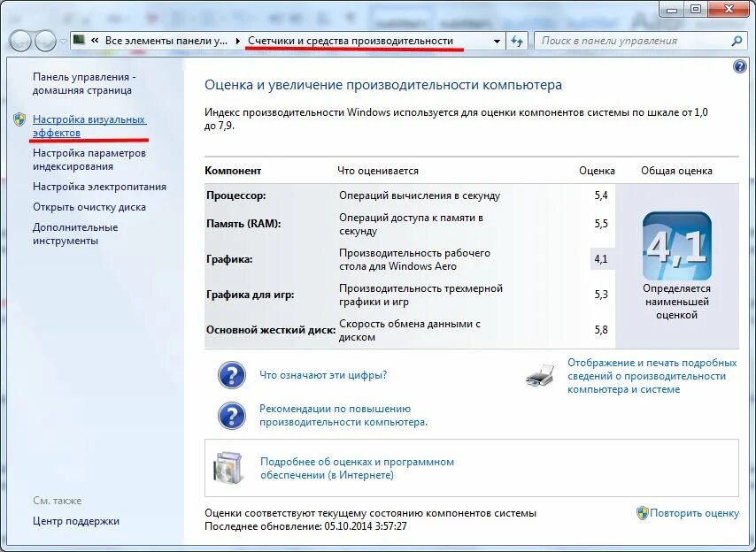Click the 'Процессор:' row label
Viewport: 756px width, 552px height.
235,195
